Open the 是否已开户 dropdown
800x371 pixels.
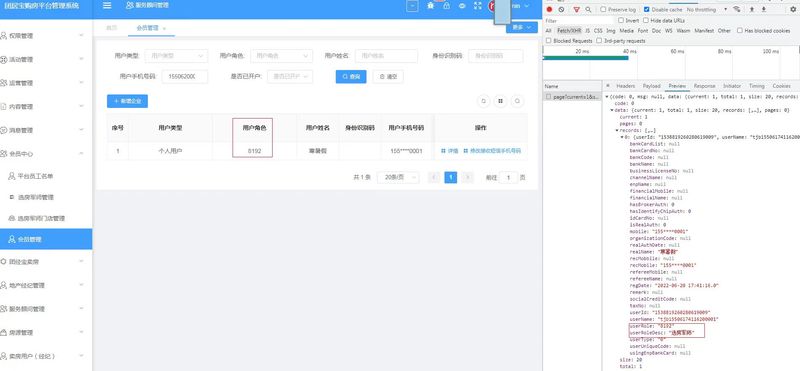click(x=290, y=77)
